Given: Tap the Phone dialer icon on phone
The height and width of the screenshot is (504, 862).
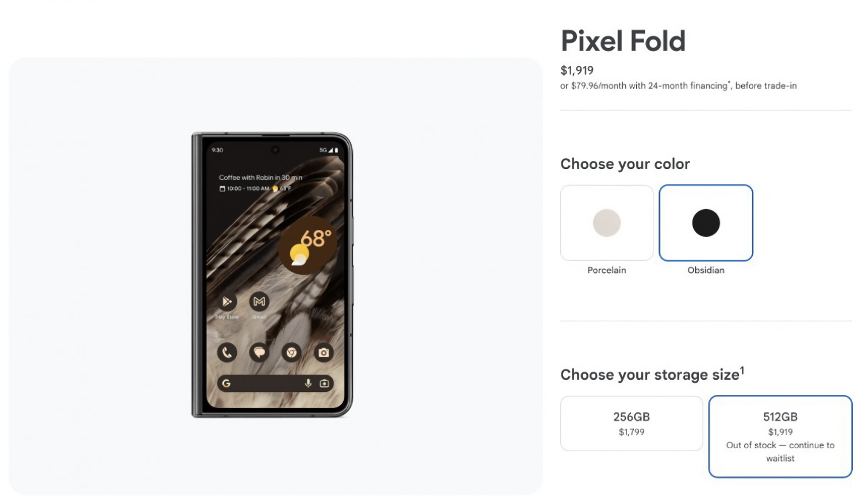Looking at the screenshot, I should coord(227,352).
